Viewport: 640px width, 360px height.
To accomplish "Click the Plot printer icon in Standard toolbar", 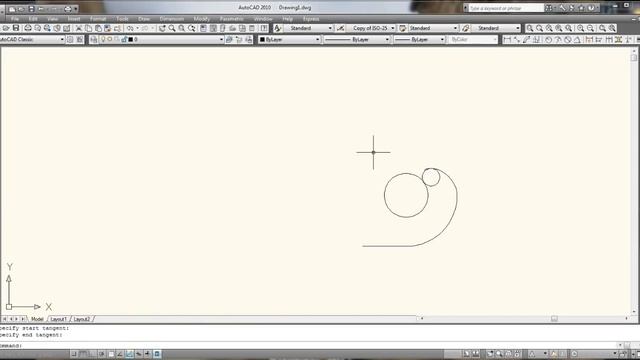I will [28, 28].
